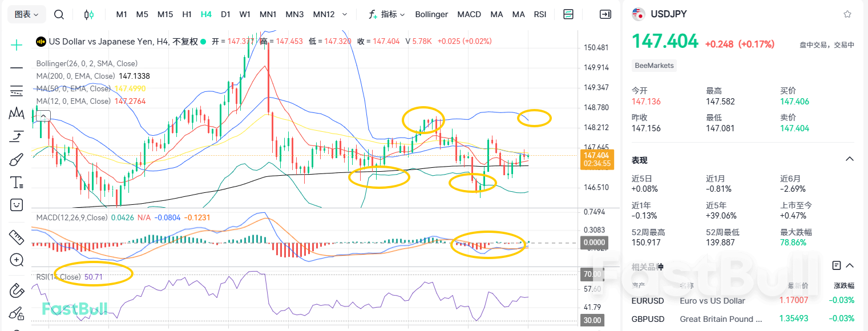Switch to the M15 timeframe
This screenshot has width=868, height=331.
[165, 14]
